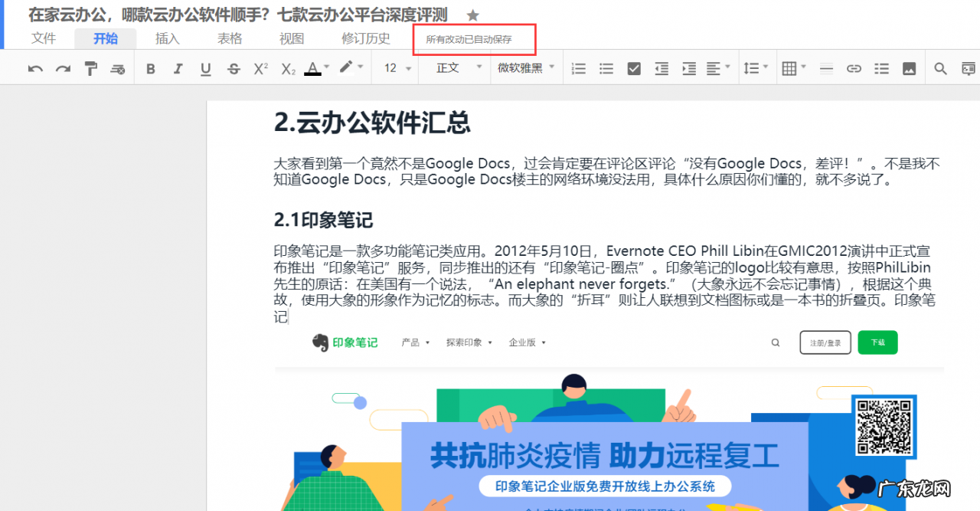
Task: Insert a horizontal divider line
Action: tap(826, 67)
